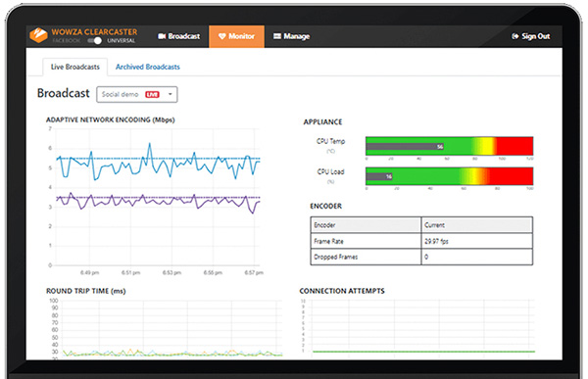The height and width of the screenshot is (379, 588).
Task: Click the CONNECTION ATTEMPTS chart heading
Action: point(342,291)
